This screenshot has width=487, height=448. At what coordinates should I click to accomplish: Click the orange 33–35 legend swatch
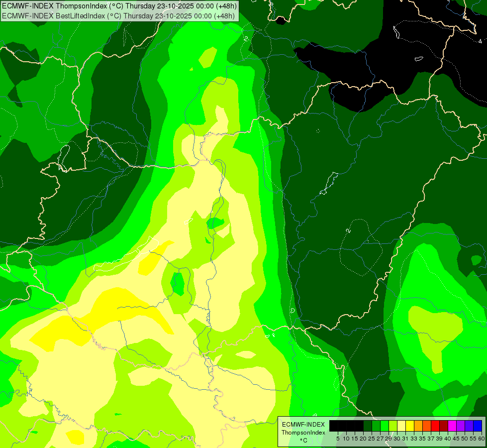click(x=418, y=426)
